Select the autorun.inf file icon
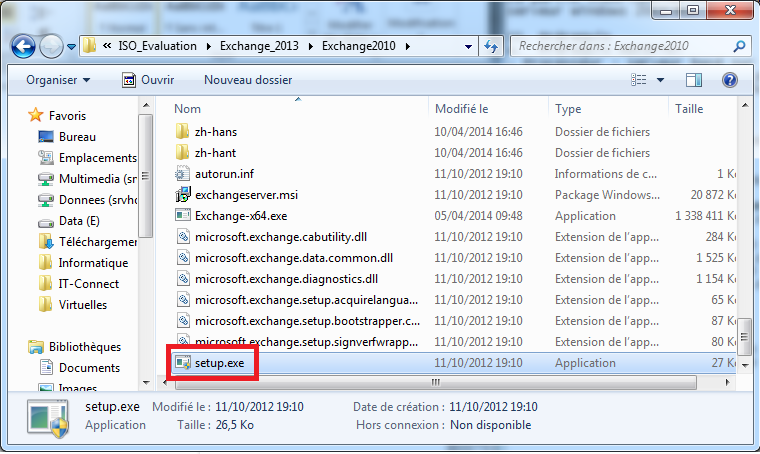Viewport: 760px width, 454px height. (182, 173)
